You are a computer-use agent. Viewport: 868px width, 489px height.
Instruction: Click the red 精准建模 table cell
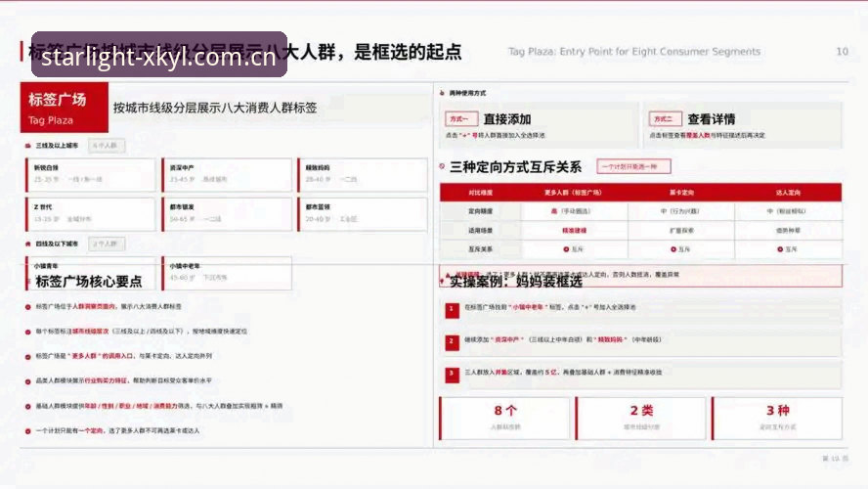tap(574, 231)
